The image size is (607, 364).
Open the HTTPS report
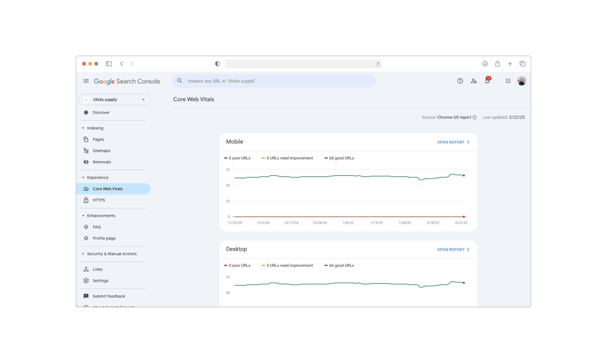click(x=99, y=200)
